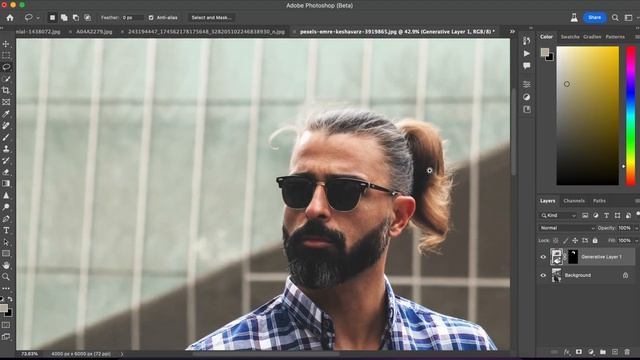Select the Eraser tool
The image size is (640, 360).
coord(6,172)
